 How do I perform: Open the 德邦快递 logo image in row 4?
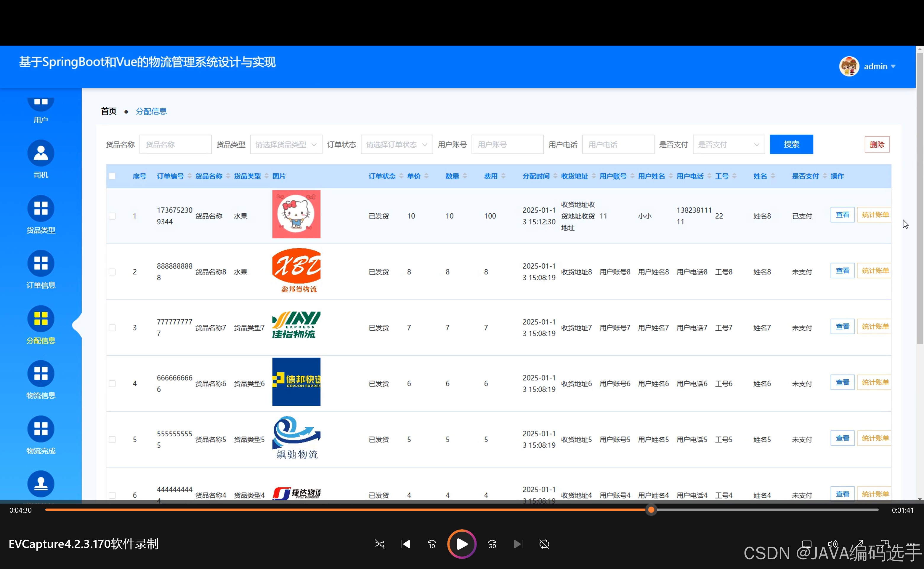click(x=296, y=382)
